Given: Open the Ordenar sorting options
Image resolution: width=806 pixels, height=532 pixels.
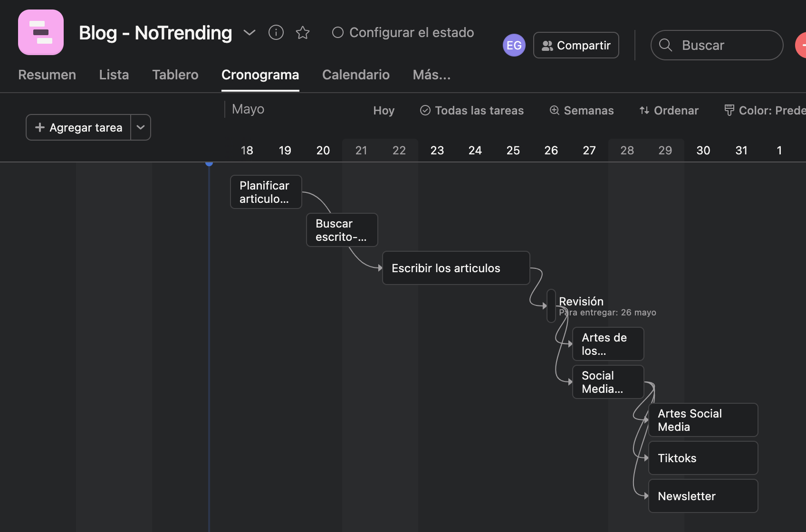Looking at the screenshot, I should [x=669, y=111].
